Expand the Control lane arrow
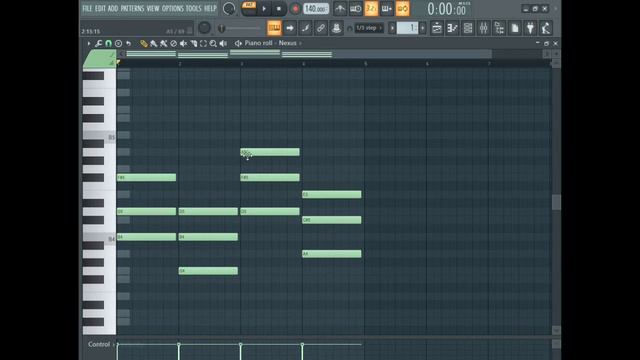The image size is (640, 360). point(114,344)
